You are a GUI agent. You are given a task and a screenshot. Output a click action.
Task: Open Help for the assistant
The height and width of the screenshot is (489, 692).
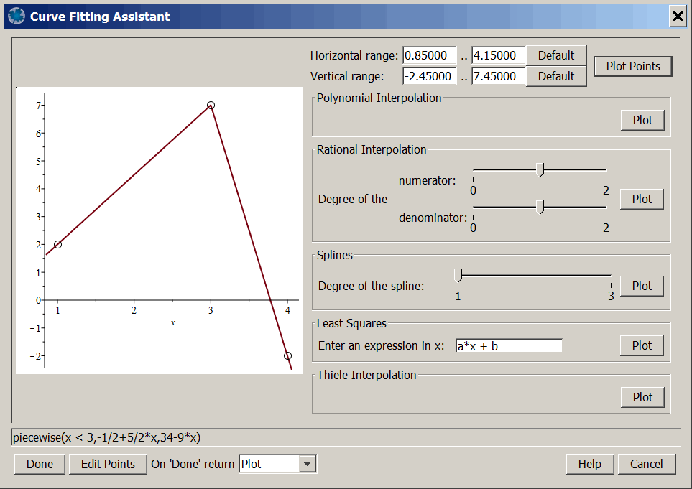coord(589,464)
